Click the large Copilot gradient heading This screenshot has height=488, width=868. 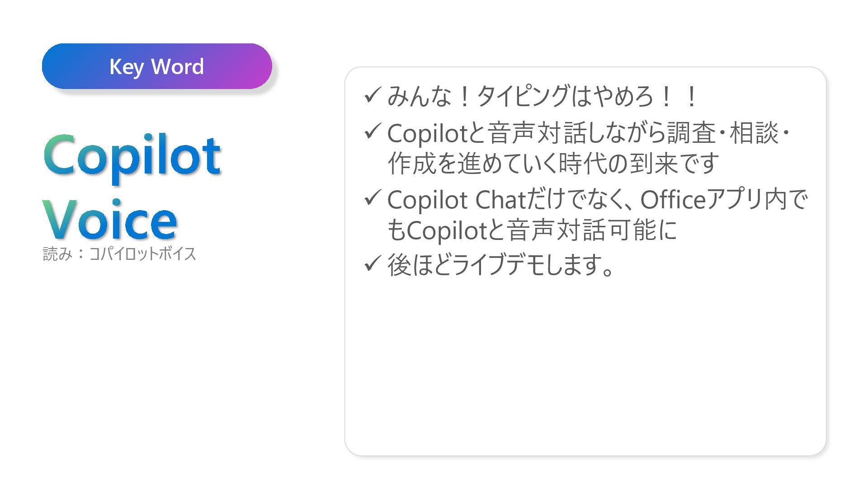[132, 156]
